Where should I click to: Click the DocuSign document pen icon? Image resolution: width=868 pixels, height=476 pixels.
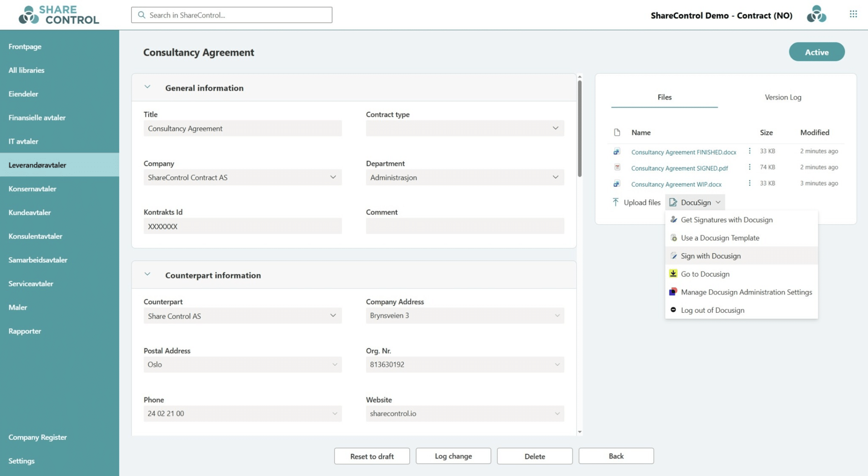pos(673,202)
